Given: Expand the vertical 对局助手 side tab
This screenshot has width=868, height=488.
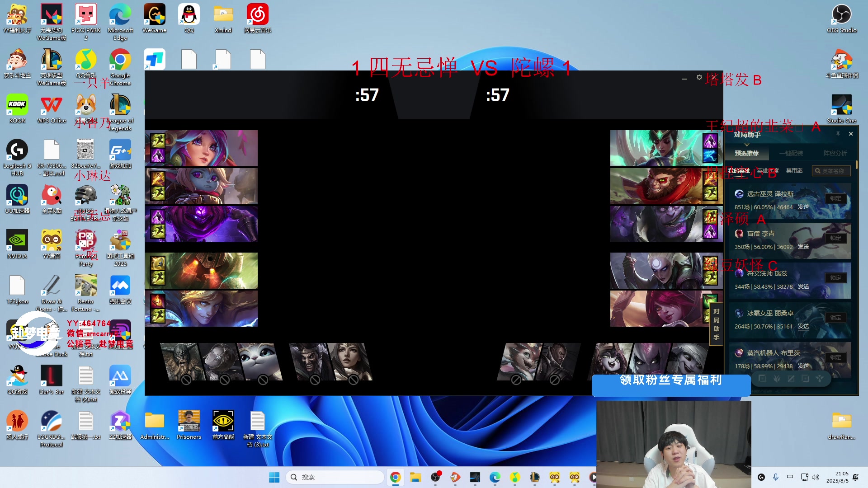Looking at the screenshot, I should click(x=716, y=324).
